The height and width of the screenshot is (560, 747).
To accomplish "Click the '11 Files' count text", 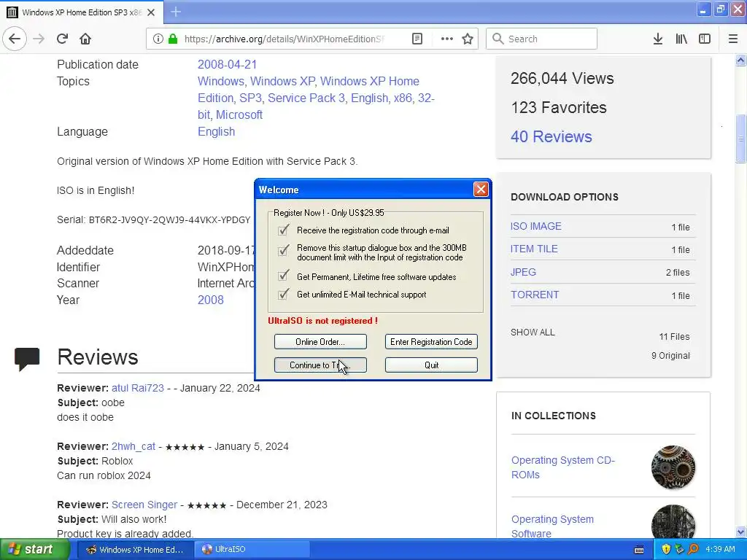I will click(674, 337).
